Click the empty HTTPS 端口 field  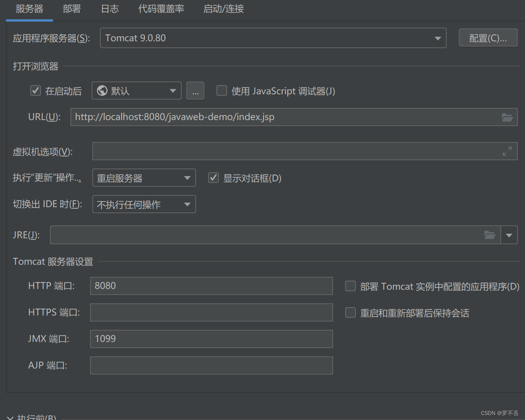[x=212, y=312]
